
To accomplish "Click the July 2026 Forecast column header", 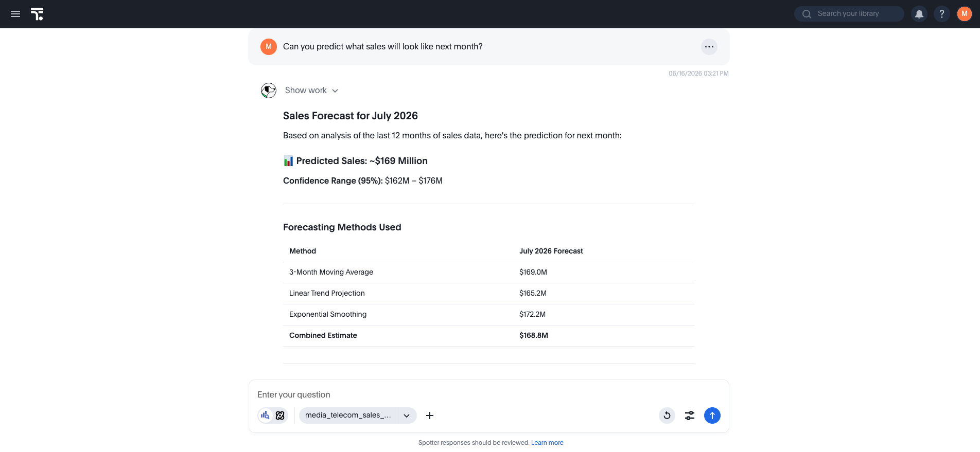I will click(551, 251).
